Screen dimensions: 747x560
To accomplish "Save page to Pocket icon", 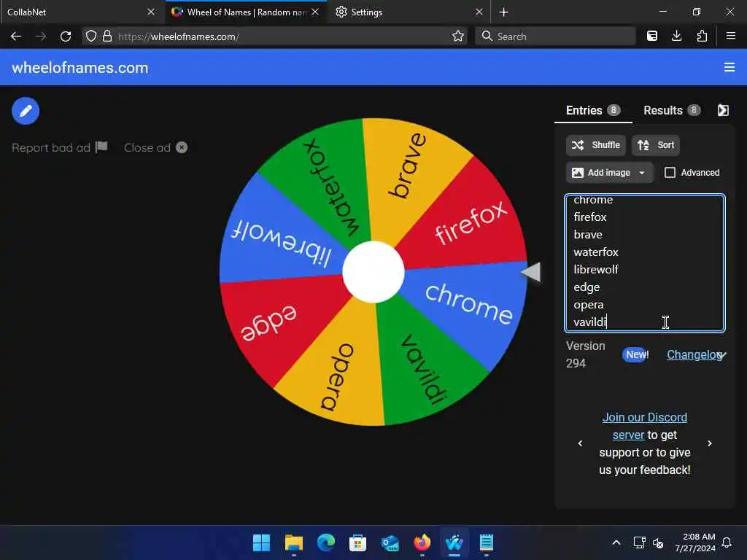I will pos(652,36).
